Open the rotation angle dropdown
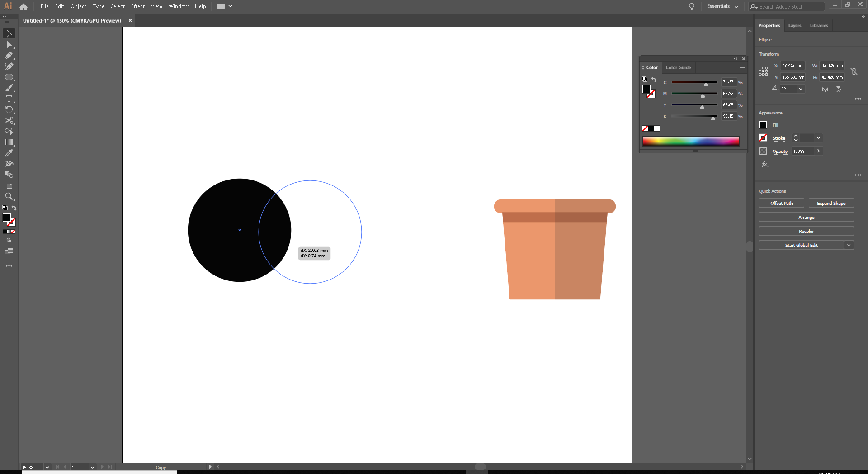 click(x=801, y=89)
